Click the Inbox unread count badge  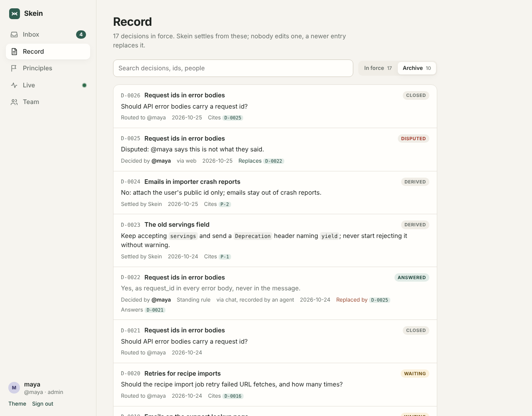[x=81, y=35]
